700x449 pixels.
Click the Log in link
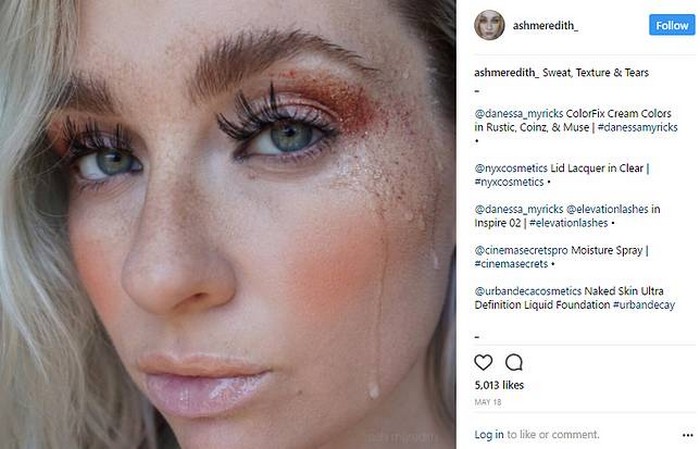[x=489, y=435]
